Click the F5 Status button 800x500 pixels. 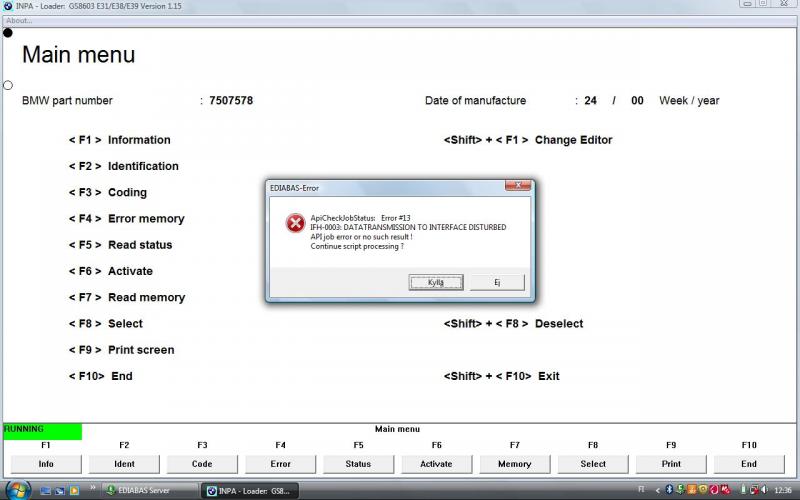[358, 464]
